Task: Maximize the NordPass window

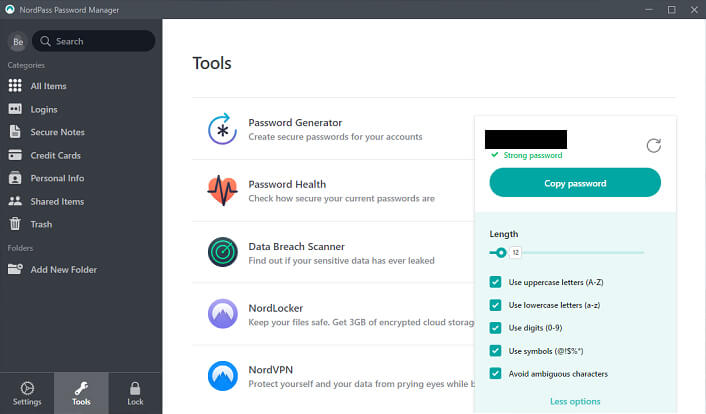Action: coord(671,9)
